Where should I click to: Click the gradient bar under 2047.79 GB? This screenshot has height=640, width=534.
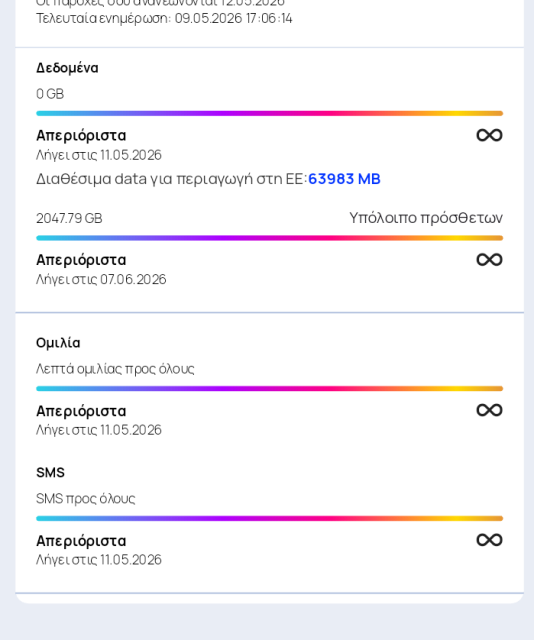(x=269, y=238)
